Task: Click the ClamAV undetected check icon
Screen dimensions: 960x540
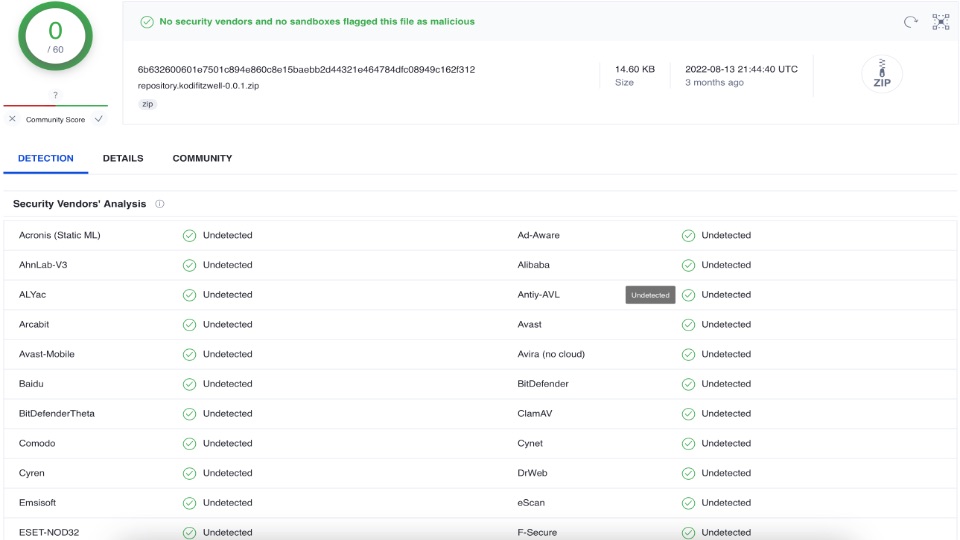Action: (x=688, y=414)
